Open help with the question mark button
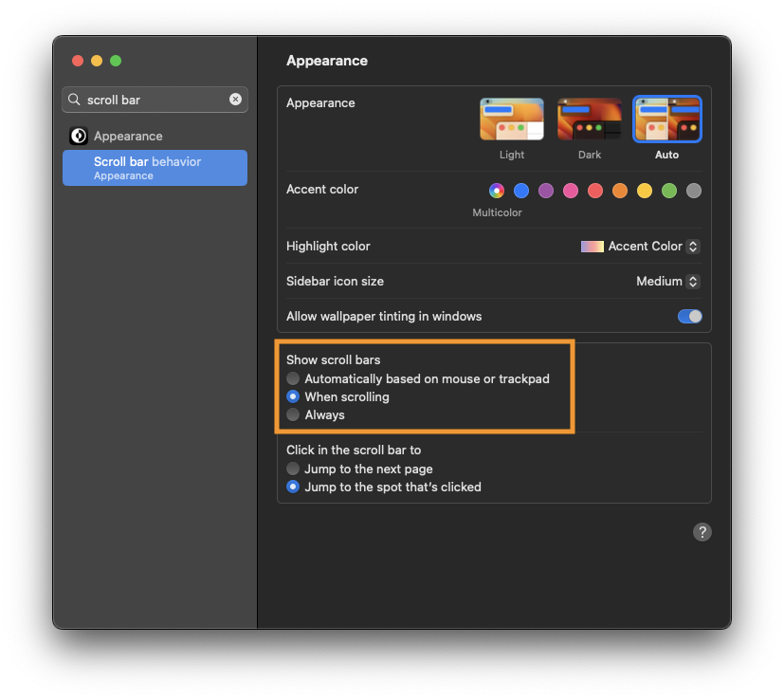784x699 pixels. coord(702,532)
